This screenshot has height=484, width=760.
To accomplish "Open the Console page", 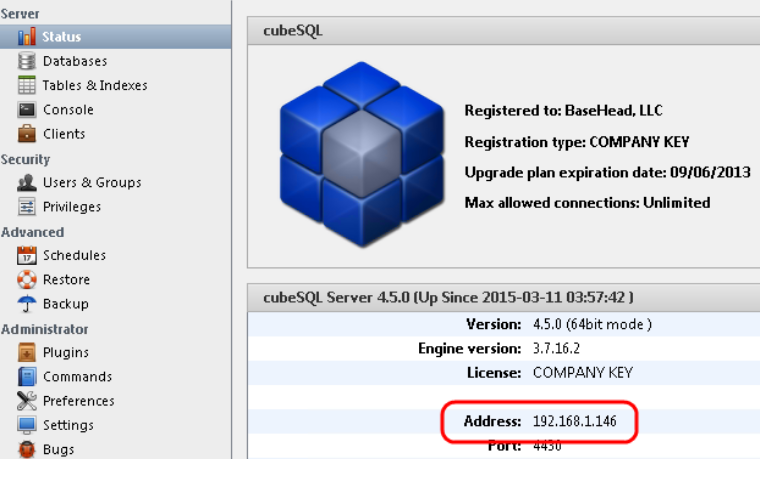I will click(x=68, y=109).
